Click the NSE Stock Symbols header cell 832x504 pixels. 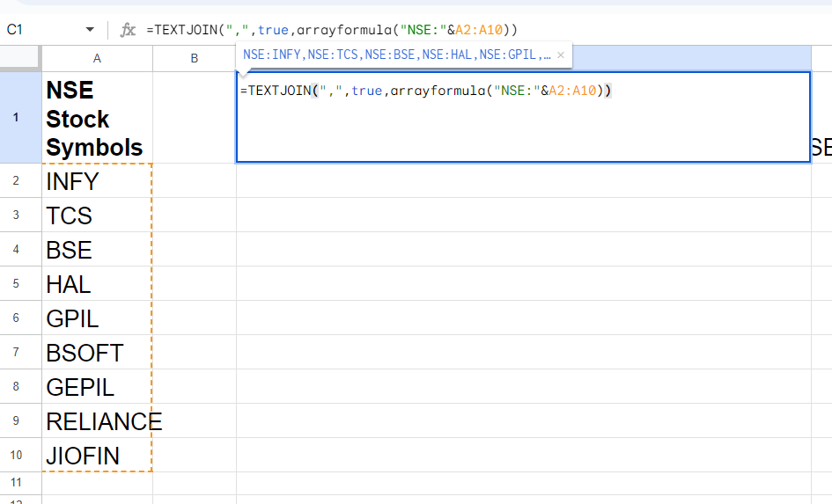(97, 118)
